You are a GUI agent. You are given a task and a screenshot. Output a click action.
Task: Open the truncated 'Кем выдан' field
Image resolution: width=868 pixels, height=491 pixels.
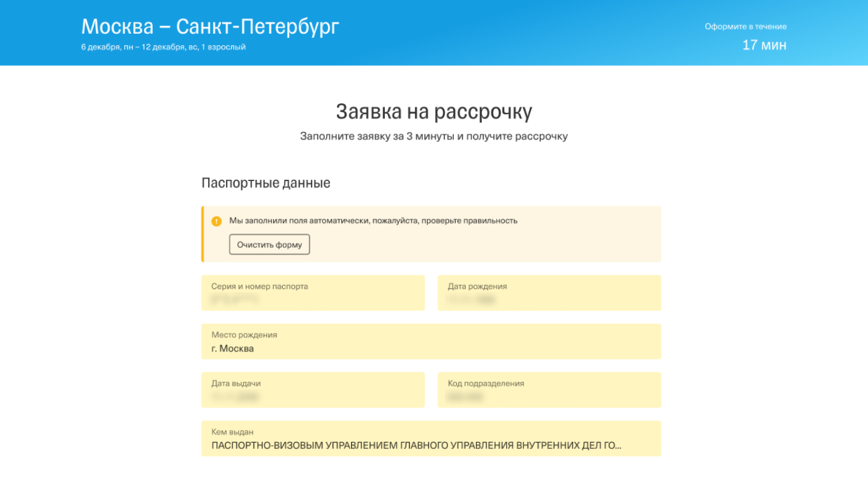pos(431,439)
